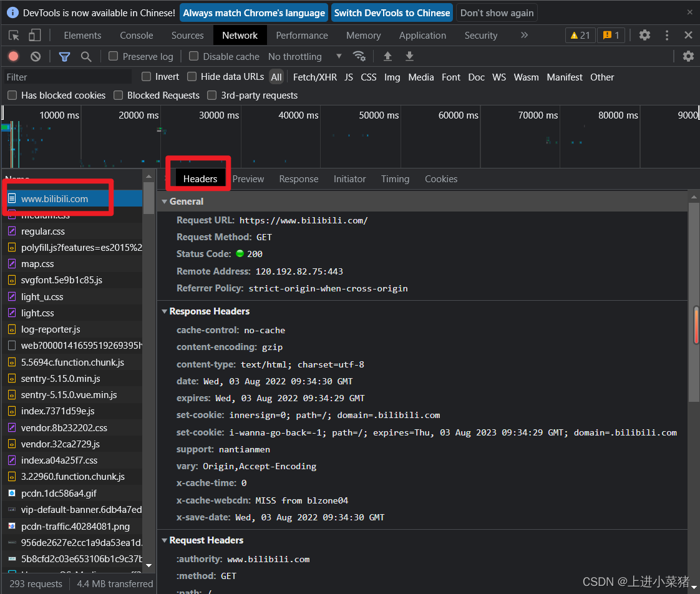The height and width of the screenshot is (594, 700).
Task: Open the No throttling dropdown
Action: [305, 56]
